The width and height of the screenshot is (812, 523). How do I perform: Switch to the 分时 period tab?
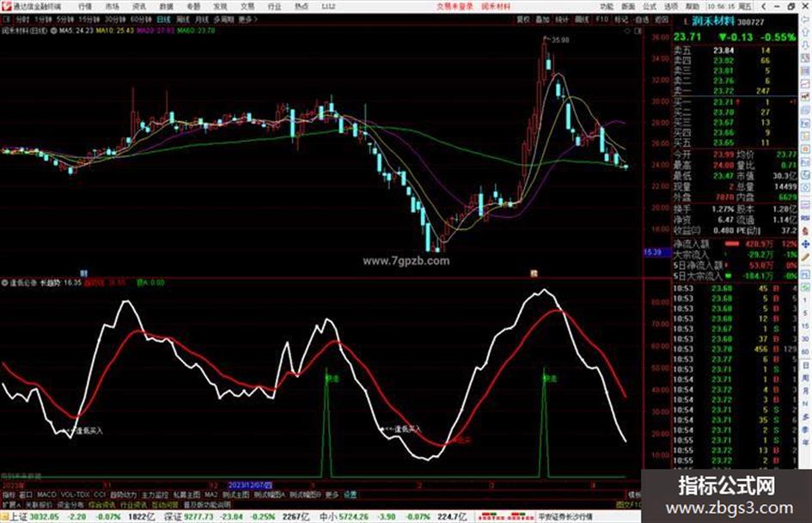(x=21, y=19)
